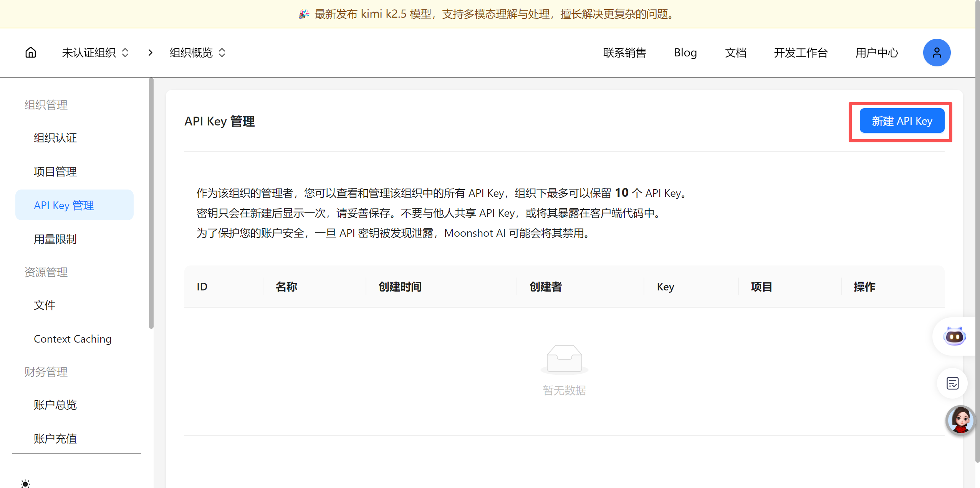
Task: Click the kimi k2.5 announcement banner
Action: click(x=493, y=14)
